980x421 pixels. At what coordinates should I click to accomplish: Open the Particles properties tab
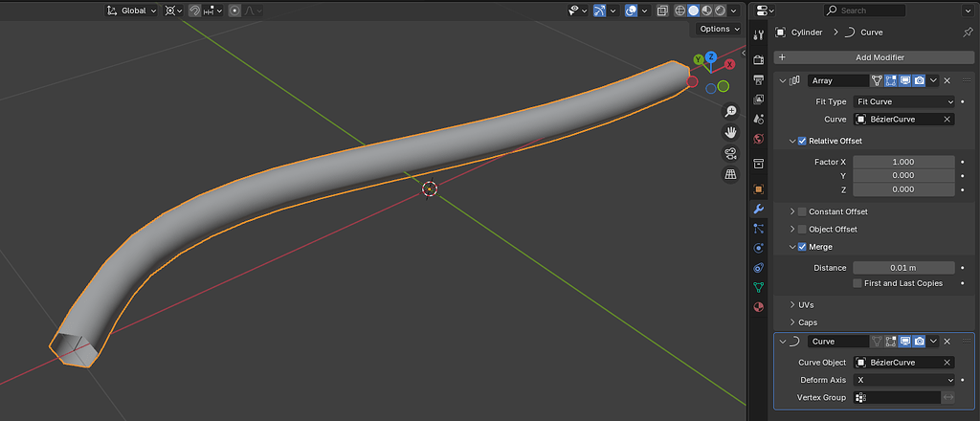click(758, 229)
